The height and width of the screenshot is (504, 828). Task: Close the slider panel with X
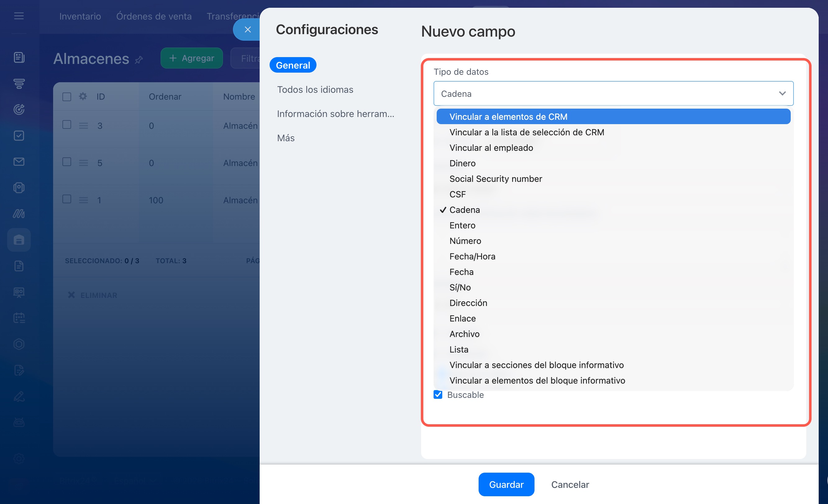248,29
